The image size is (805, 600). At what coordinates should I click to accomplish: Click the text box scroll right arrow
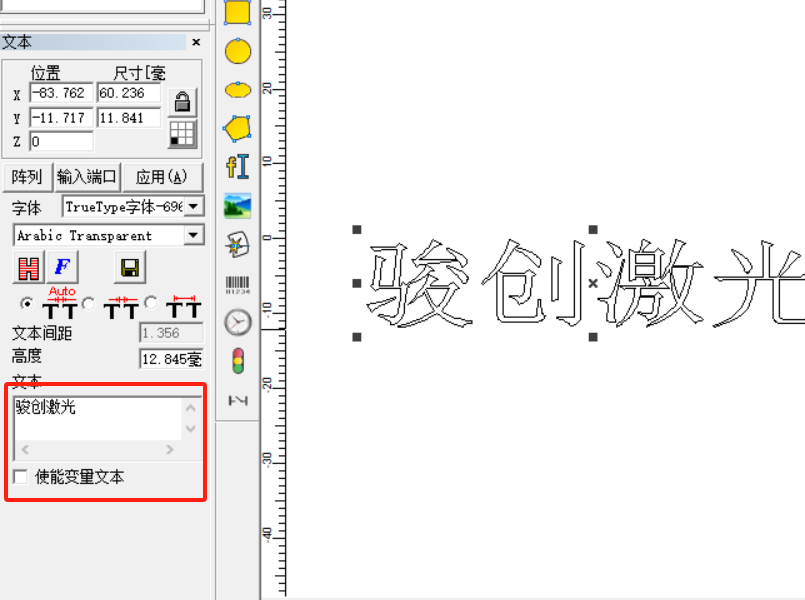[x=170, y=450]
